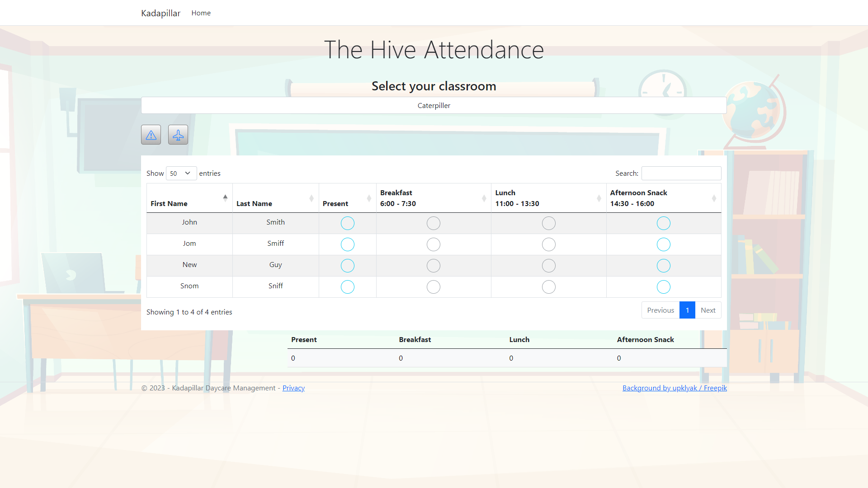Image resolution: width=868 pixels, height=488 pixels.
Task: Click the airplane icon button
Action: coord(178,135)
